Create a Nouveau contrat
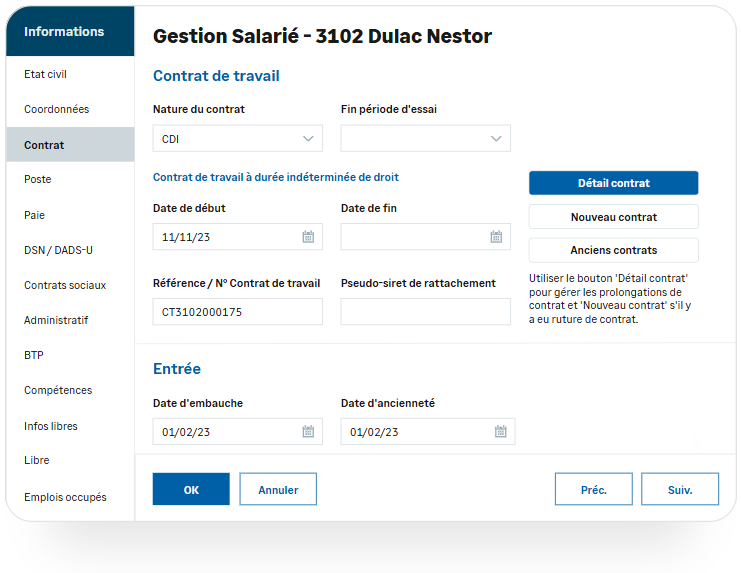The height and width of the screenshot is (573, 741). (613, 217)
